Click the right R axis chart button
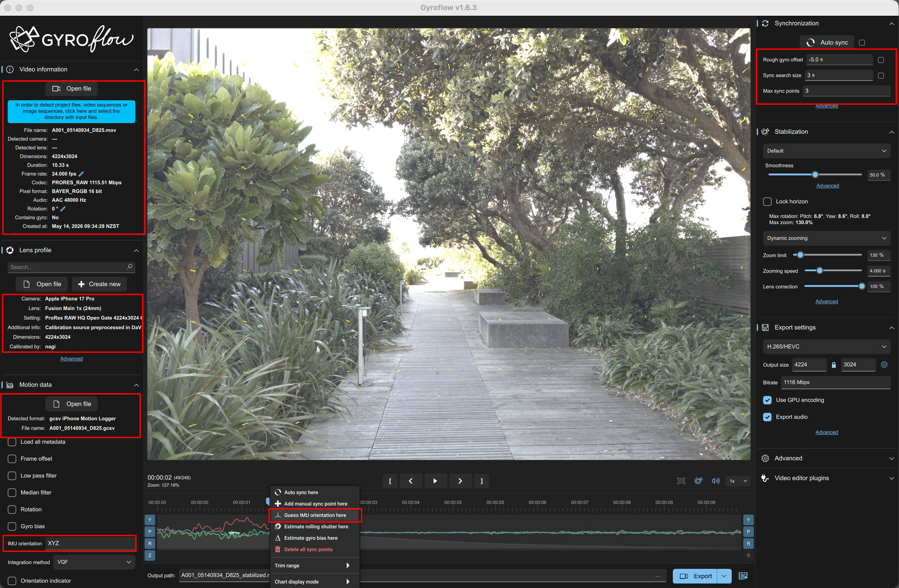The image size is (899, 588). click(748, 544)
